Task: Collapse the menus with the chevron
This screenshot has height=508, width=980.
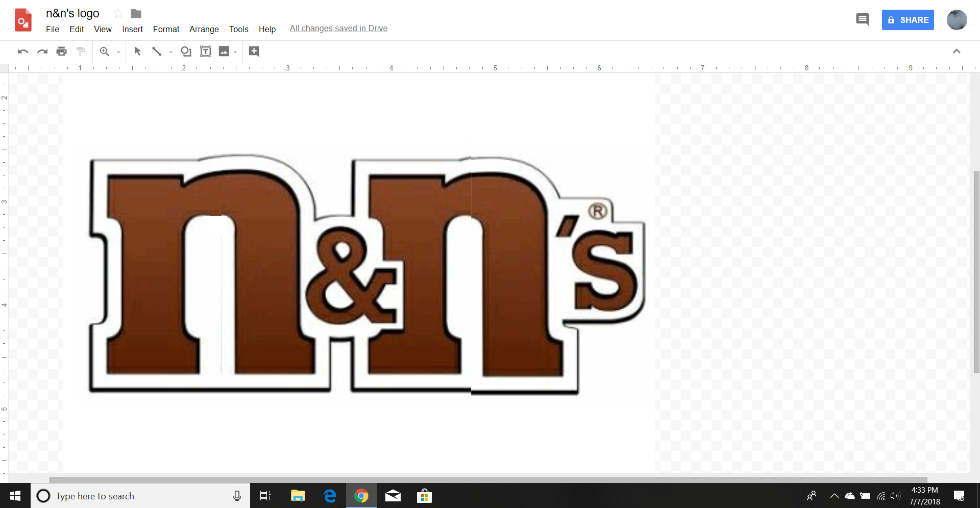Action: (957, 52)
